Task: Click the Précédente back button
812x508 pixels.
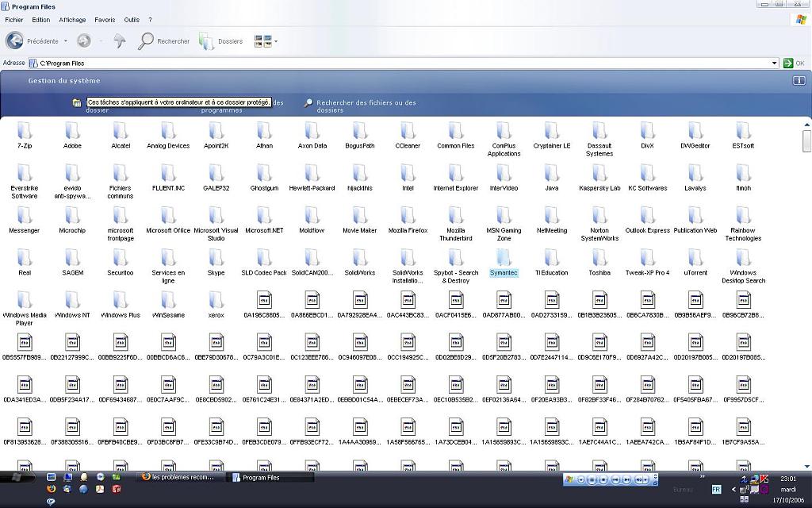Action: (x=32, y=40)
